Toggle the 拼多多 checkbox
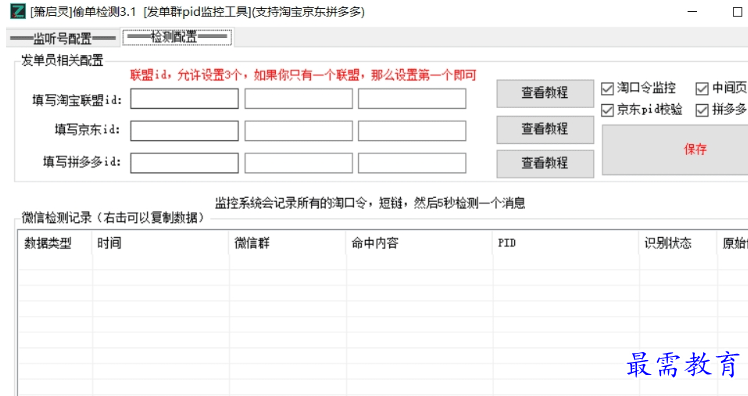Image resolution: width=748 pixels, height=396 pixels. pyautogui.click(x=702, y=110)
